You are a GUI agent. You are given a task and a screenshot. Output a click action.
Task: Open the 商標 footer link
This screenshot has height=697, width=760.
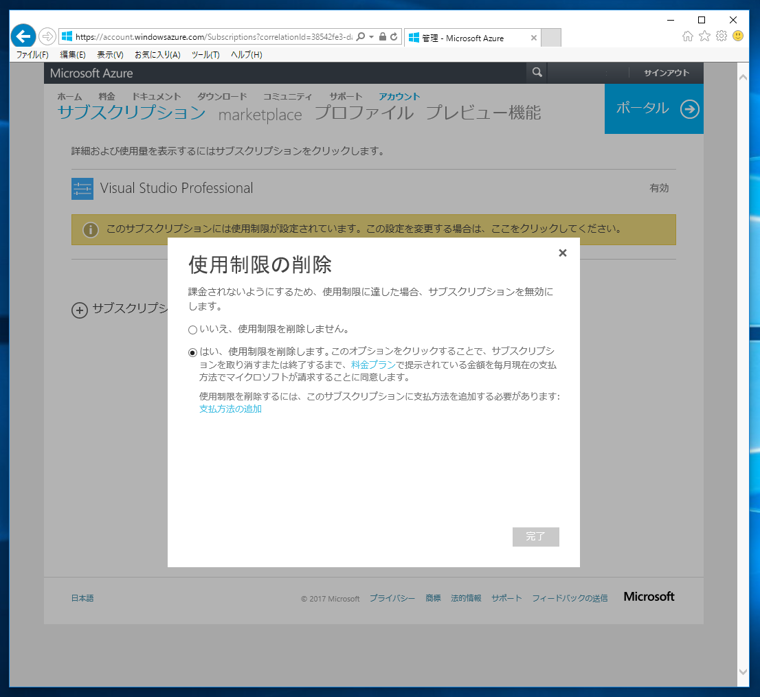433,598
